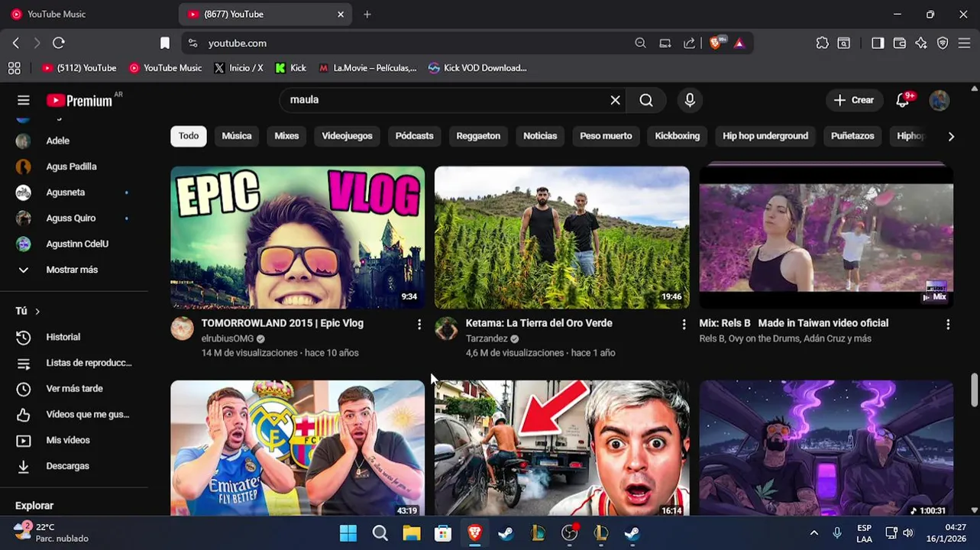This screenshot has height=550, width=980.
Task: Show hidden system tray icons
Action: tap(814, 533)
